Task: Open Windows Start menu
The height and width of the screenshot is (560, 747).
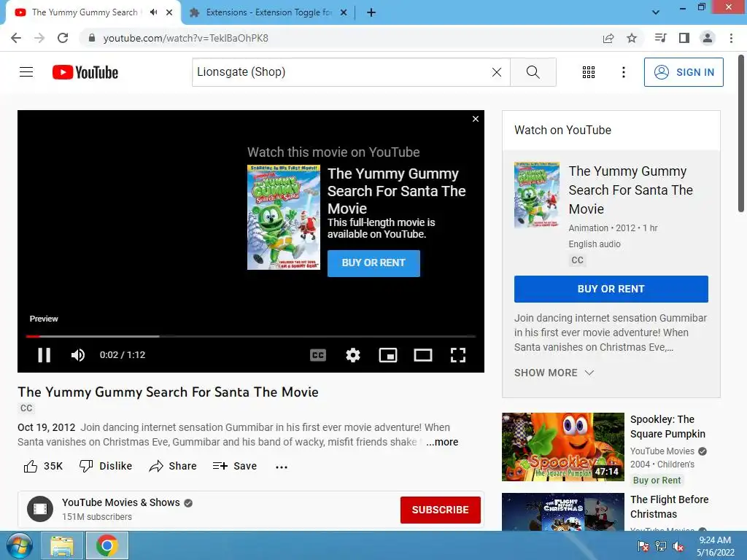Action: (19, 545)
